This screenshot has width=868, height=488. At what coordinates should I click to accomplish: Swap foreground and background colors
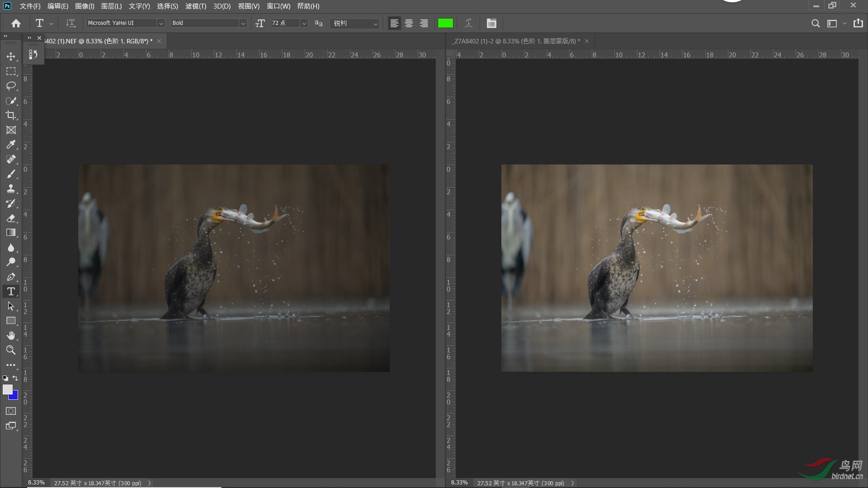(x=15, y=378)
